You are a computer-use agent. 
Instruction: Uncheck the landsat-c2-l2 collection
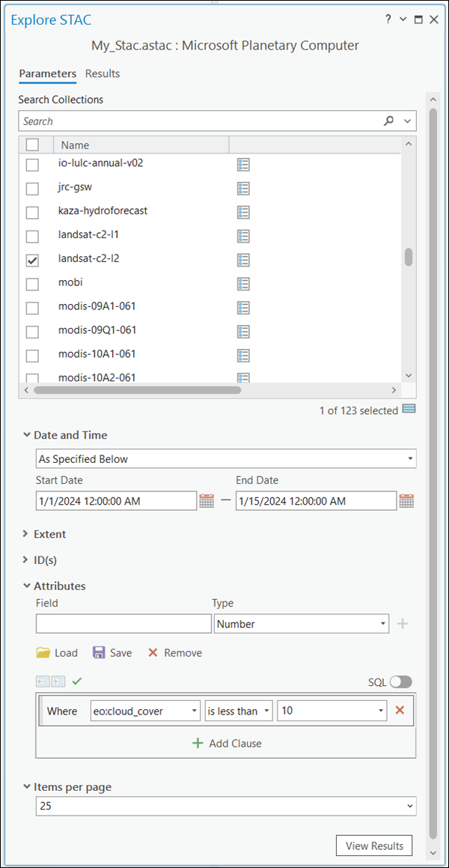coord(32,260)
